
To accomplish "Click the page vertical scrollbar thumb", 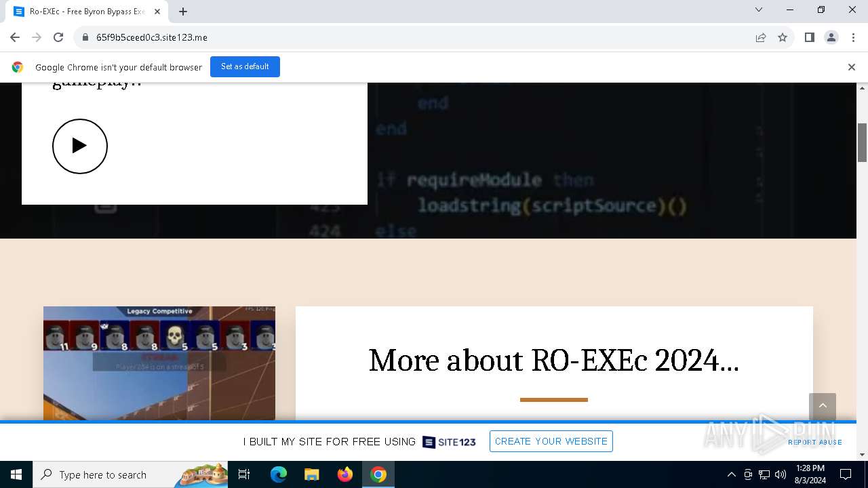I will pyautogui.click(x=863, y=142).
